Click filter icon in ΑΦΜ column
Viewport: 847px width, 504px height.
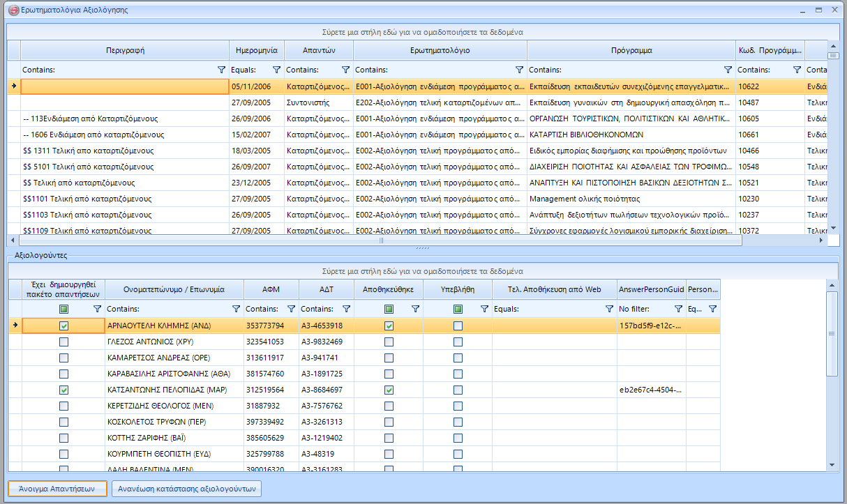pyautogui.click(x=291, y=309)
